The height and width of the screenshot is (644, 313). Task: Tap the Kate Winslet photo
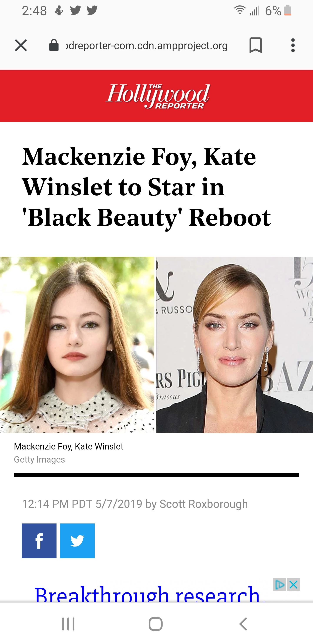(235, 345)
